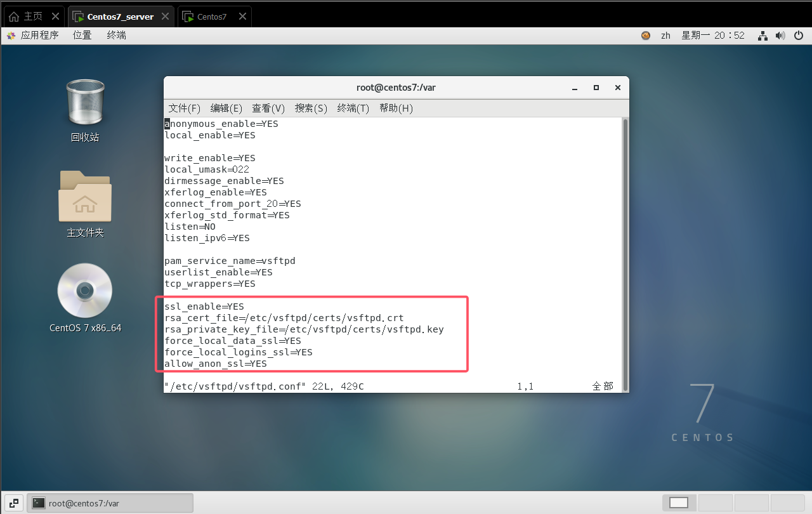Image resolution: width=812 pixels, height=514 pixels.
Task: Click the power icon in top panel
Action: [x=798, y=36]
